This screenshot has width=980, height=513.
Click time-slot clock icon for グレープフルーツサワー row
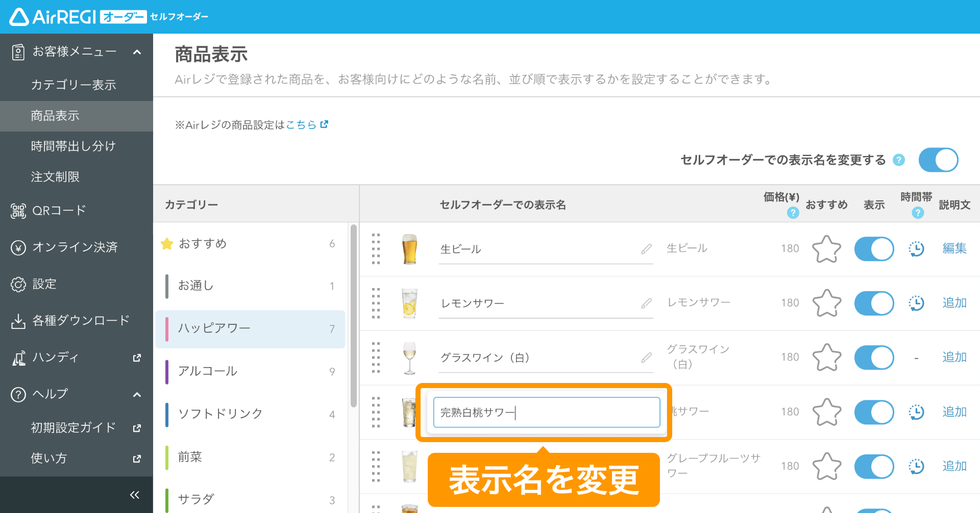[917, 466]
